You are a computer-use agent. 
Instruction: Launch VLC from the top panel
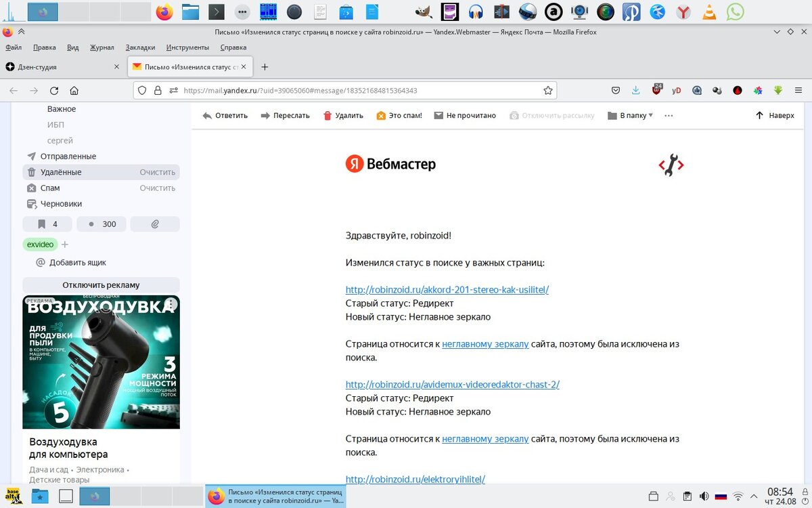(710, 12)
